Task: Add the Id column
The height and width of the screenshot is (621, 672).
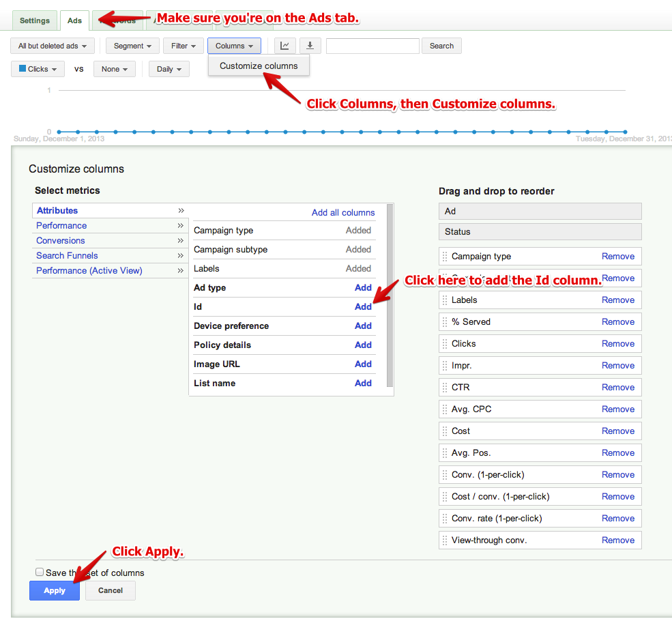Action: pos(363,307)
